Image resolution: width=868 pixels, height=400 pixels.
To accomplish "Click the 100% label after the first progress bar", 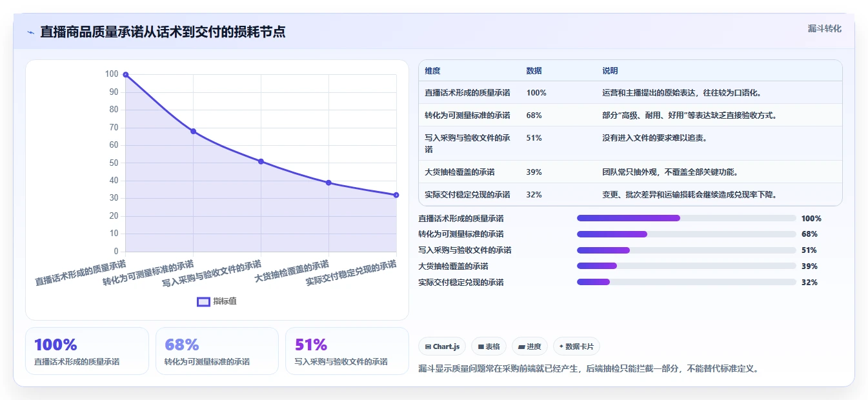I will pyautogui.click(x=811, y=218).
